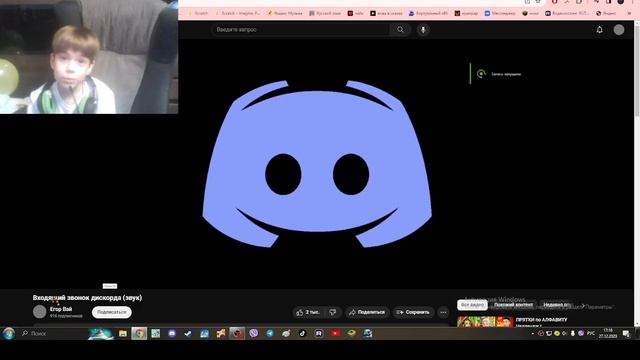Focus the 'Введите запрос' search field
640x360 pixels.
point(301,29)
